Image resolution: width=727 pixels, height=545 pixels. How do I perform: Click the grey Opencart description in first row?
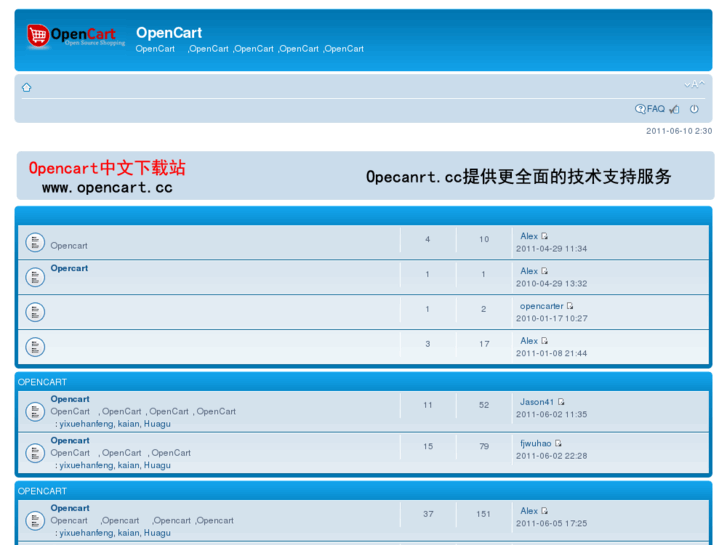coord(69,246)
